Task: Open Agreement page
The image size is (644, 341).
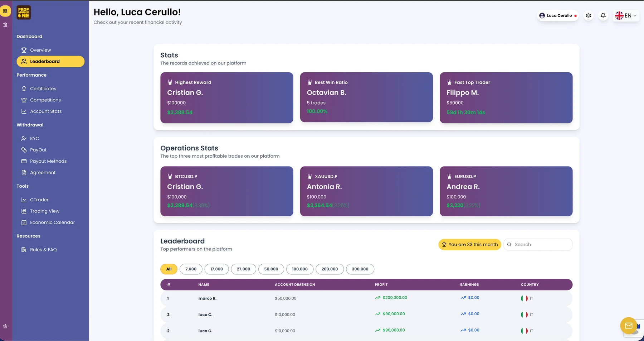Action: (x=50, y=173)
